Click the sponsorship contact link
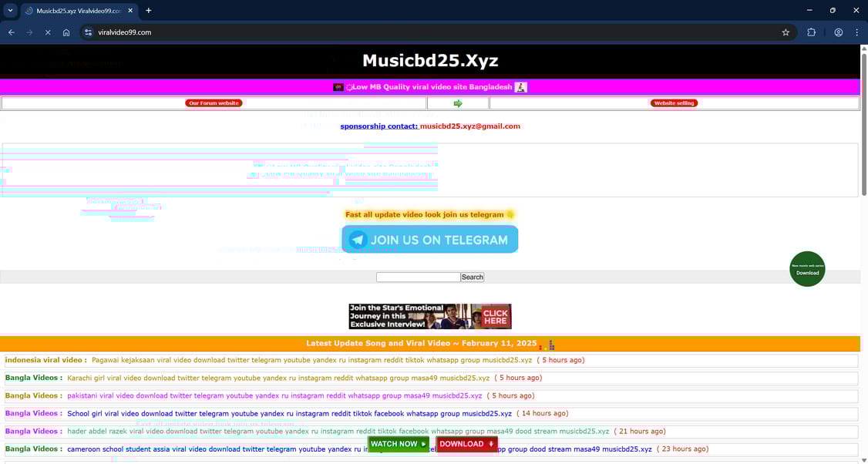 [x=378, y=126]
